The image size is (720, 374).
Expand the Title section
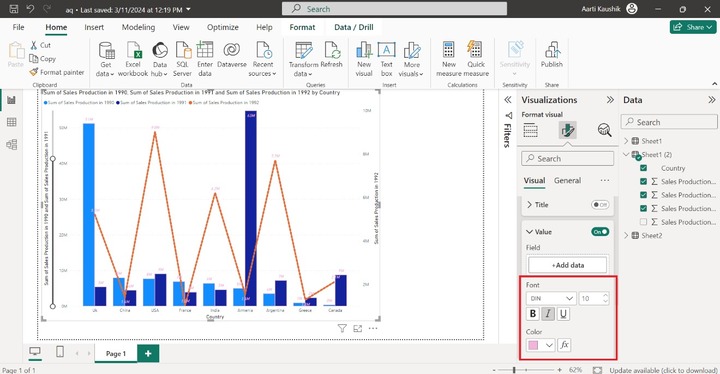point(529,204)
